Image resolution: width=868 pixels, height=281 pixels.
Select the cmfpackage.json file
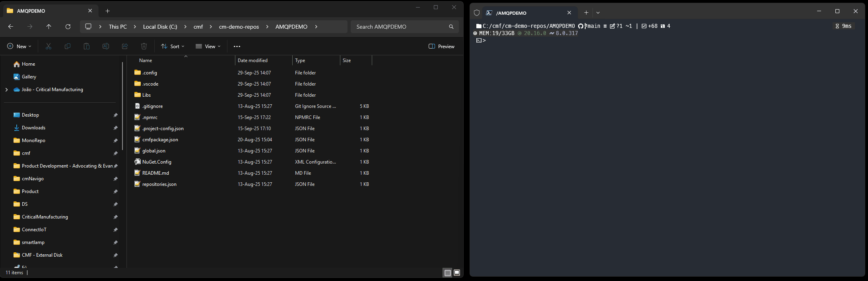pyautogui.click(x=160, y=140)
